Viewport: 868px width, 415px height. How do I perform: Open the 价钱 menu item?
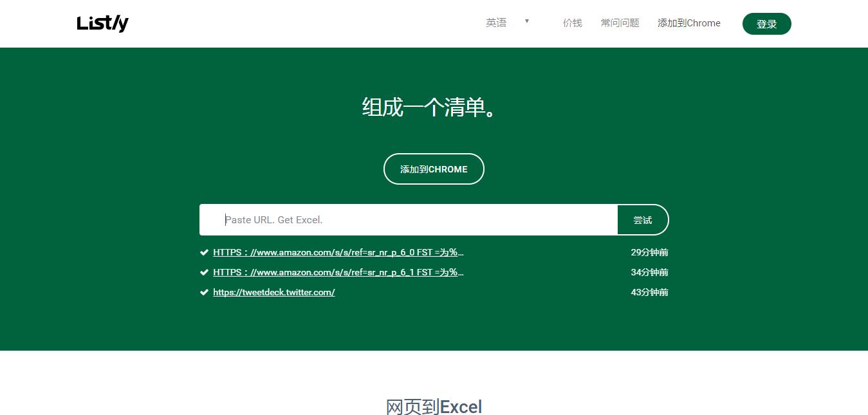(x=572, y=23)
